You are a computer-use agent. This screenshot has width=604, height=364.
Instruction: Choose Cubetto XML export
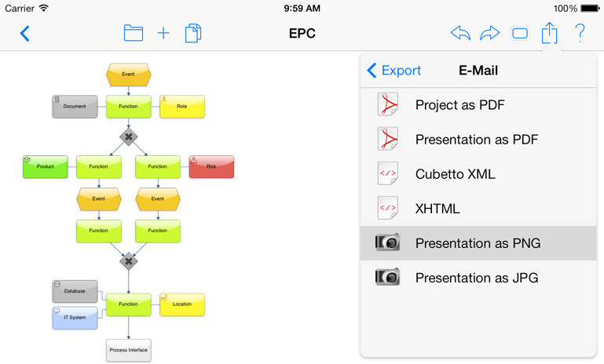pos(478,174)
